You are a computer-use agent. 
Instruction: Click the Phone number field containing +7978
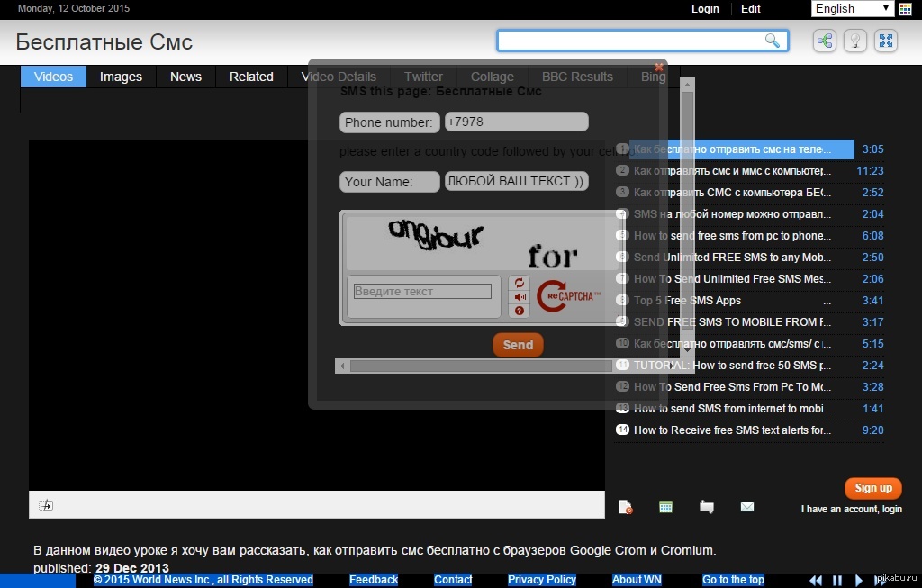click(x=516, y=122)
